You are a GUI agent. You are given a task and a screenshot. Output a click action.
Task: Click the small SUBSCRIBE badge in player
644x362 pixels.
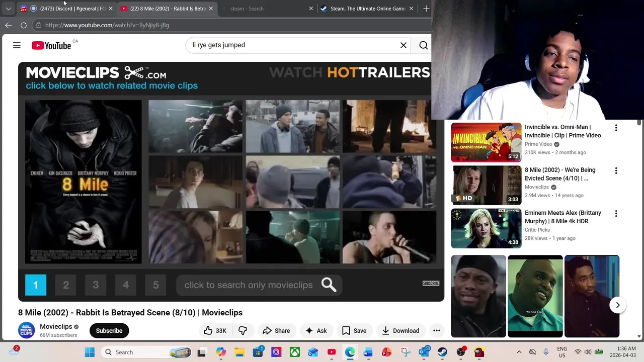tap(431, 284)
